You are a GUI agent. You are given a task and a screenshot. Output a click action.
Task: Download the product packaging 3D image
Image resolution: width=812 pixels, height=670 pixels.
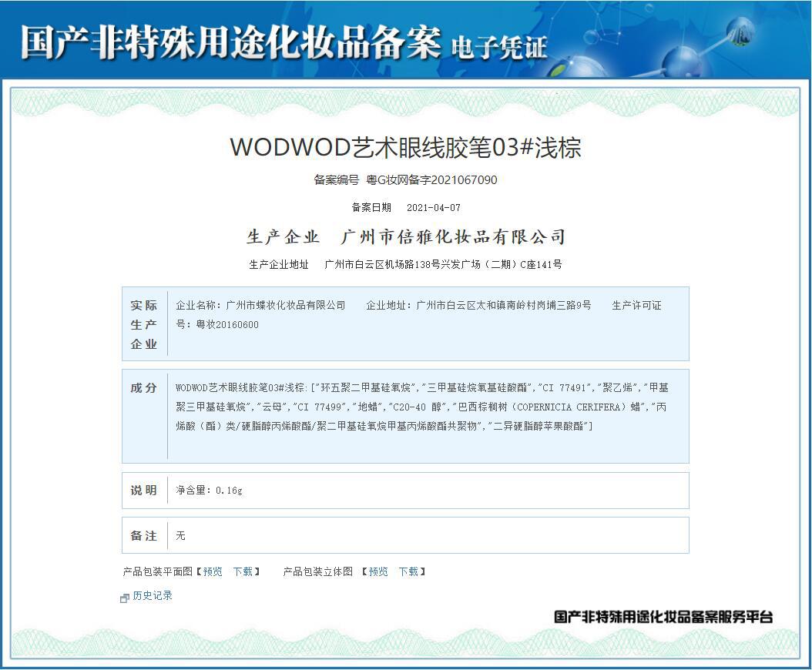(x=408, y=571)
